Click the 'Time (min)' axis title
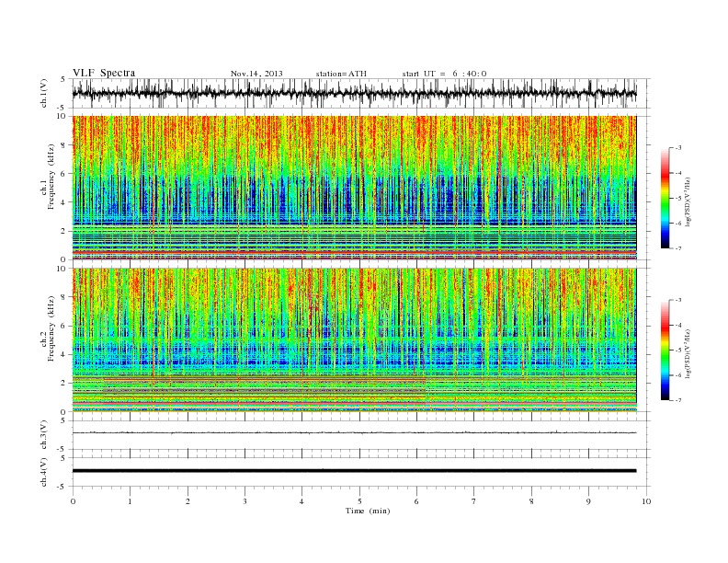 coord(368,511)
